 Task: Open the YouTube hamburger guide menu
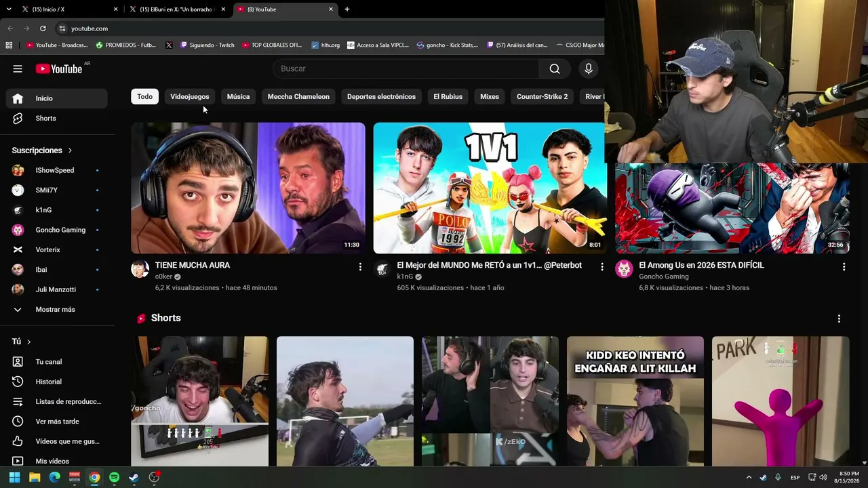(18, 68)
